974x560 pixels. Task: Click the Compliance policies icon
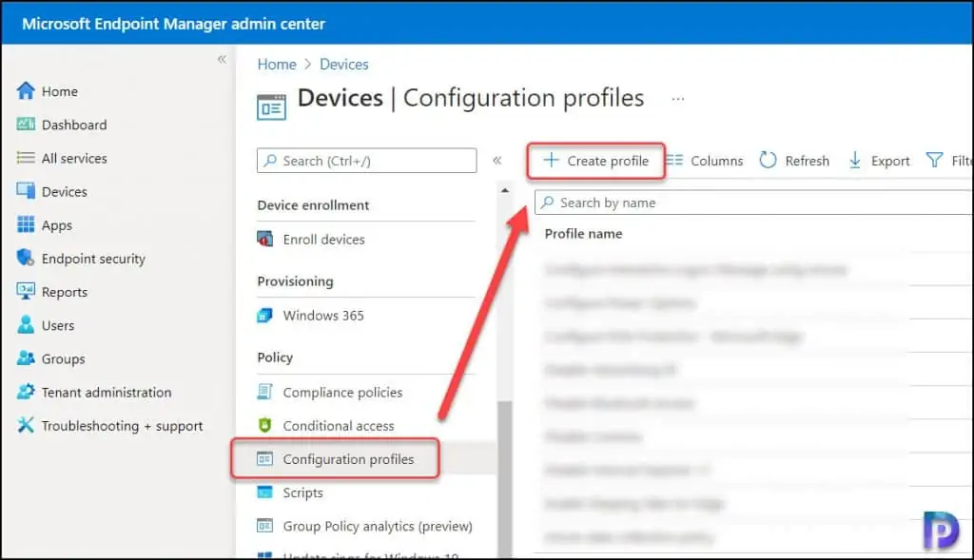pyautogui.click(x=265, y=392)
